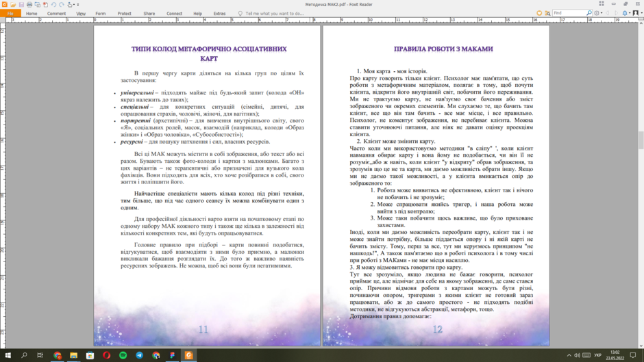The height and width of the screenshot is (362, 644).
Task: Open the search options gear dropdown
Action: (598, 13)
